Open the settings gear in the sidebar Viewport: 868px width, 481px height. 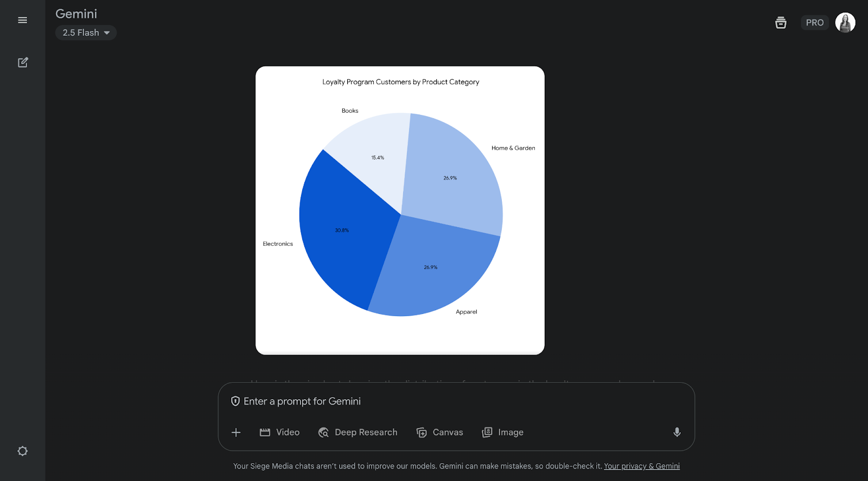pyautogui.click(x=22, y=451)
